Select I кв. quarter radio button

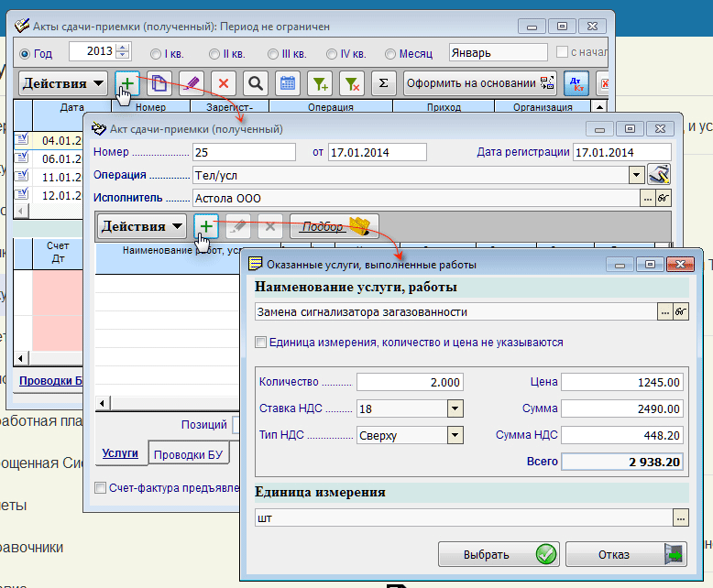tap(156, 54)
